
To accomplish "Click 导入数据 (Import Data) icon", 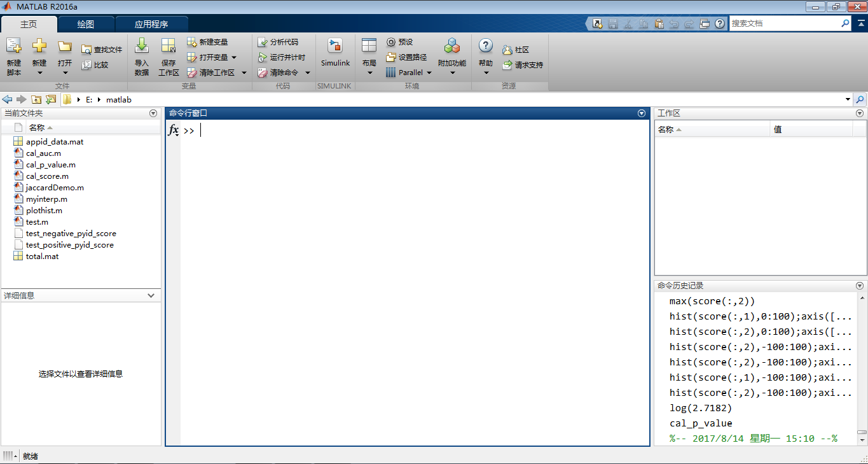I will coord(142,46).
